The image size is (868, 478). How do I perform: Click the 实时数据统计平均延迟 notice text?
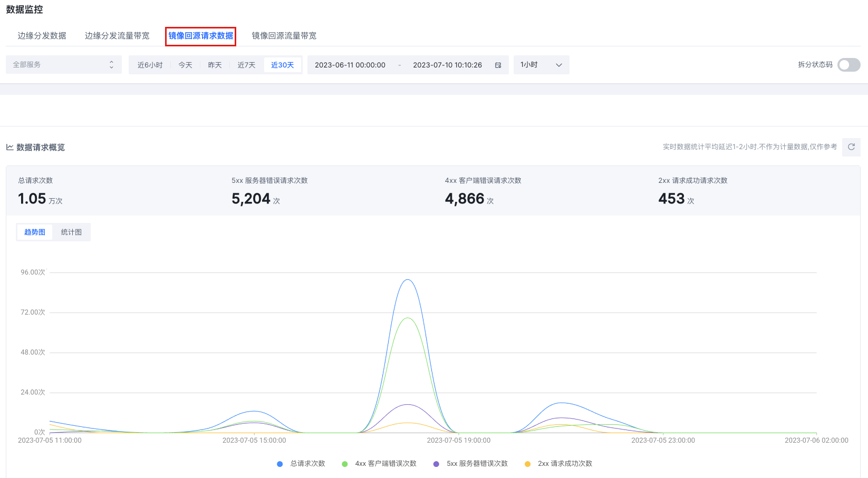[750, 147]
